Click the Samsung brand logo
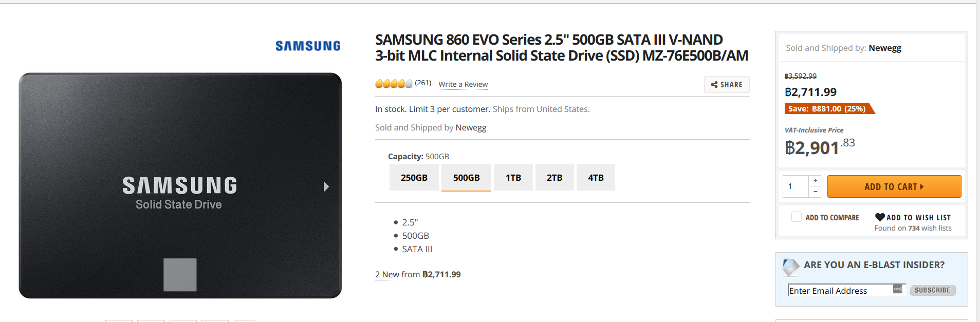Viewport: 980px width, 322px height. (x=308, y=46)
